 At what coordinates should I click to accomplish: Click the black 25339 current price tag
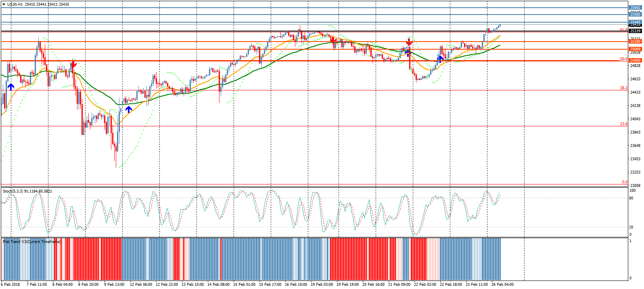point(635,31)
